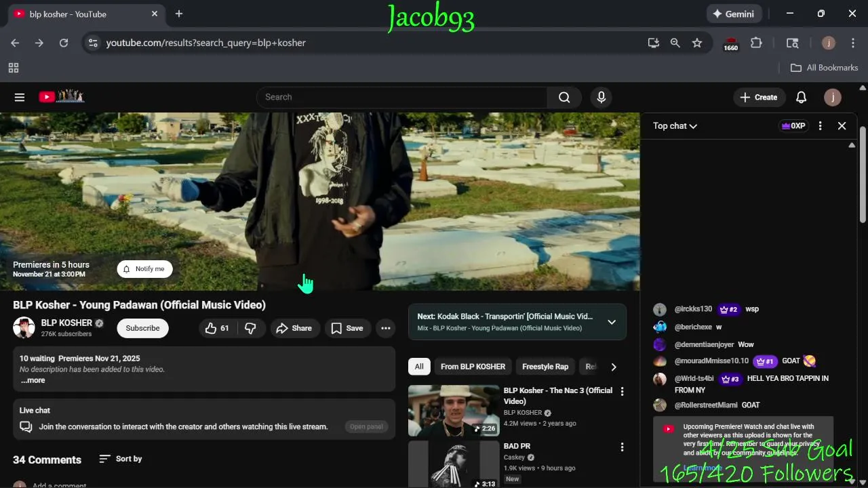The width and height of the screenshot is (868, 488).
Task: Open the zoom magnifier in address bar
Action: pos(675,43)
